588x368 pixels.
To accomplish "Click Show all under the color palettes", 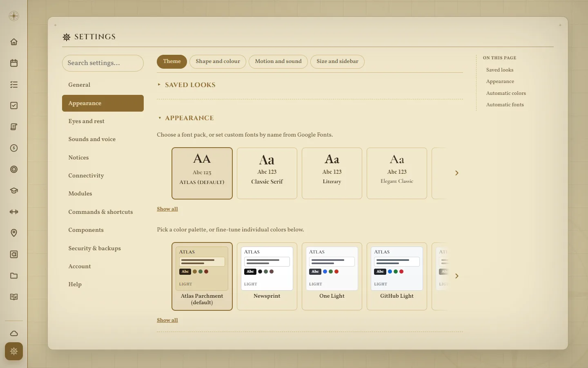I will (167, 320).
